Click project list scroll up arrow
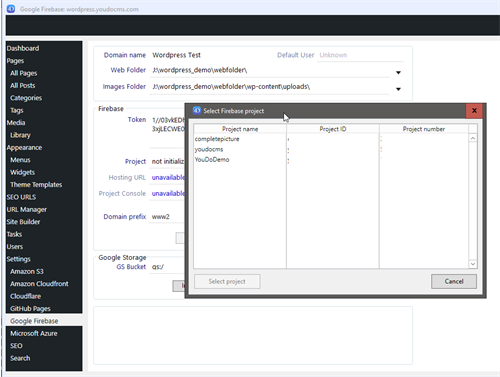Screen dimensions: 500x377 coord(473,138)
